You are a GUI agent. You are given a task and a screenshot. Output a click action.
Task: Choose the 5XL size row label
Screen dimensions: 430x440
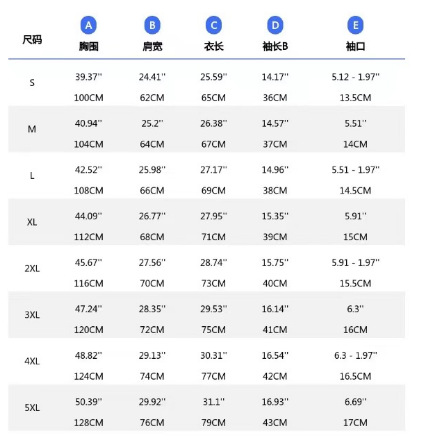tap(32, 408)
